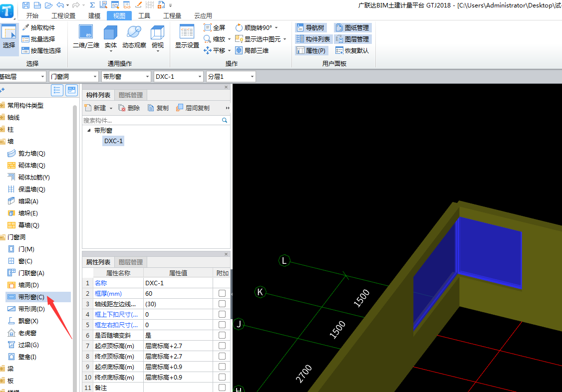562x392 pixels.
Task: Expand more tools chevron in component list
Action: (227, 108)
